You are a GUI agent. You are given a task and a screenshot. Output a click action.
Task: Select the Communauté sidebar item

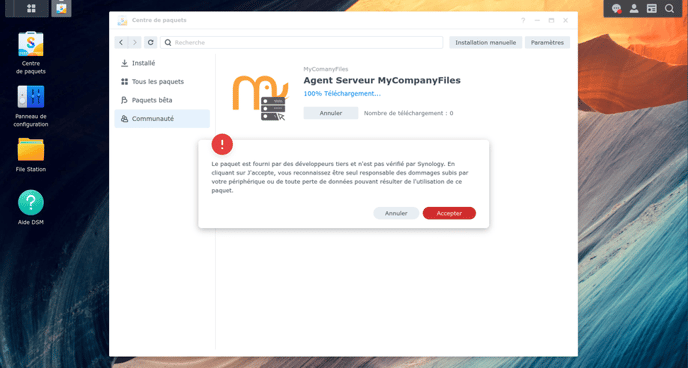[162, 118]
